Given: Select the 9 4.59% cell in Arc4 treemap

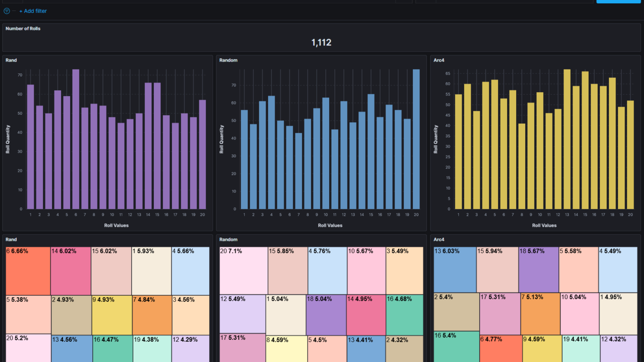Looking at the screenshot, I should point(542,349).
